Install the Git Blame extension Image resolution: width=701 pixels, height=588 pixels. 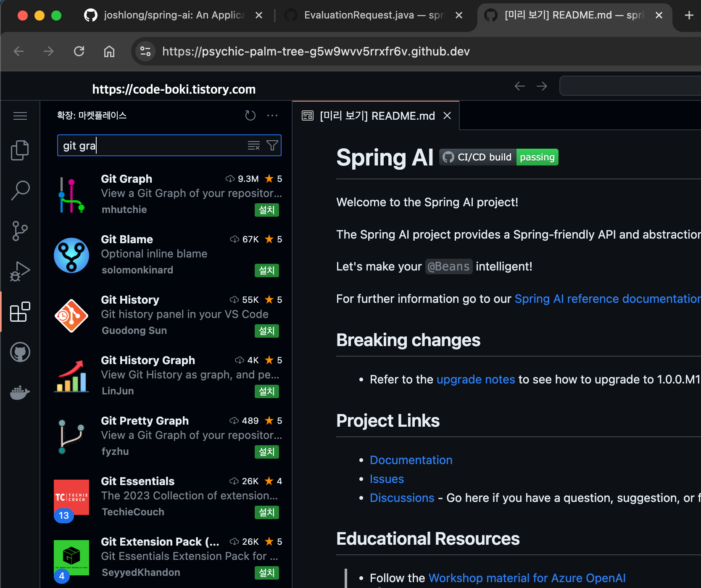tap(267, 270)
